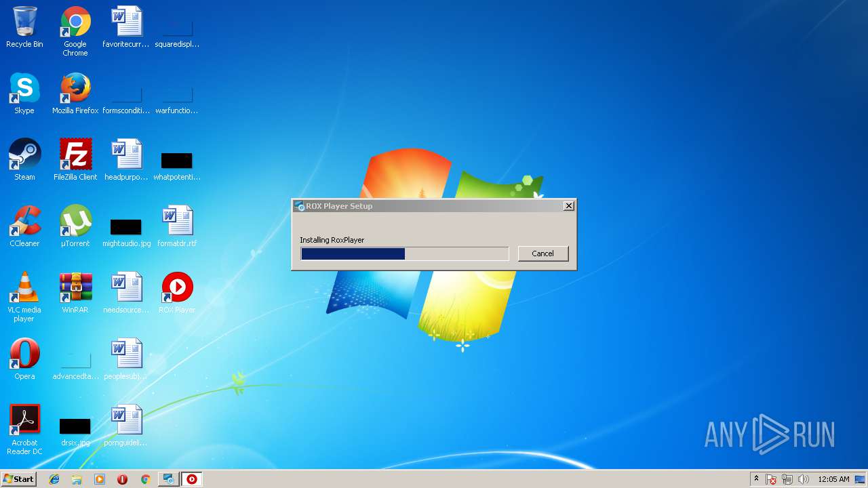This screenshot has width=868, height=488.
Task: Select the formatdr.rtf document
Action: pos(177,226)
